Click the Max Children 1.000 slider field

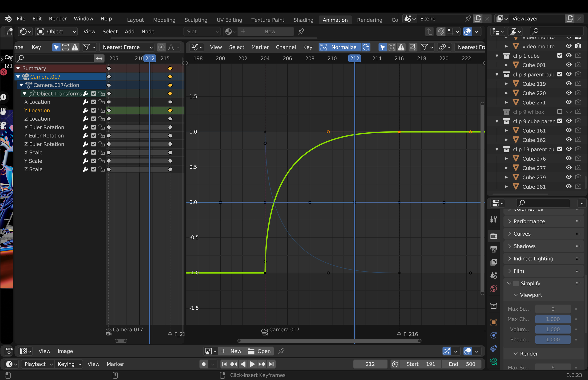[x=552, y=319]
